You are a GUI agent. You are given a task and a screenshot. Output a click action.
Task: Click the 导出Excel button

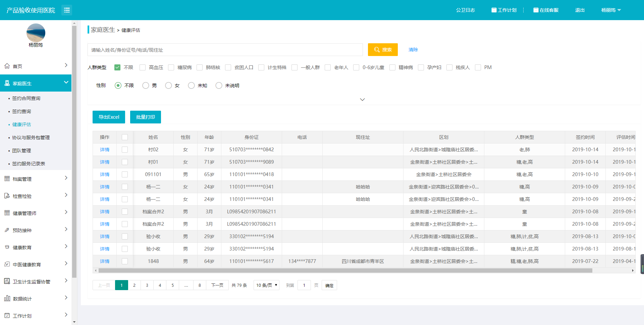[109, 117]
